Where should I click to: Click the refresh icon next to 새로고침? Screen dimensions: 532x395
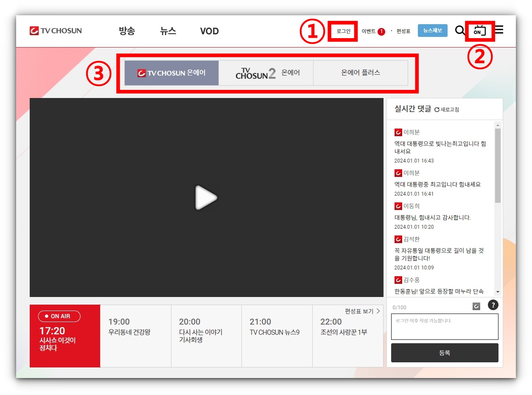click(x=437, y=110)
